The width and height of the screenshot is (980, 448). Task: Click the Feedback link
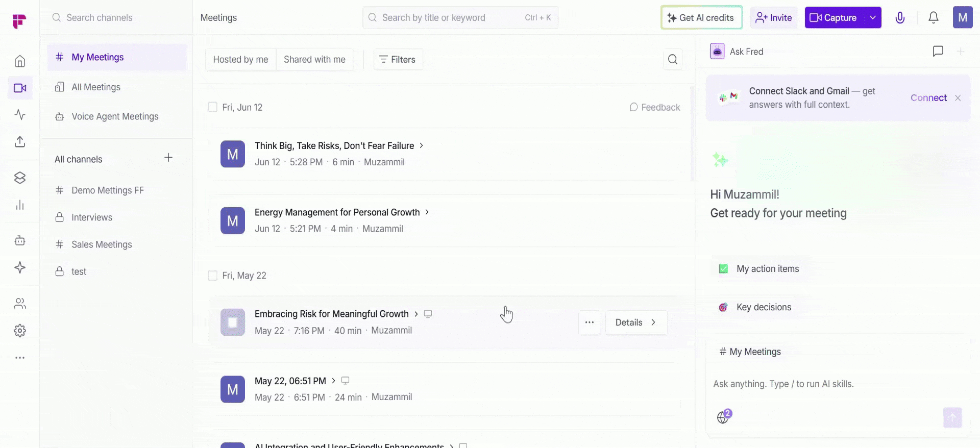click(655, 107)
